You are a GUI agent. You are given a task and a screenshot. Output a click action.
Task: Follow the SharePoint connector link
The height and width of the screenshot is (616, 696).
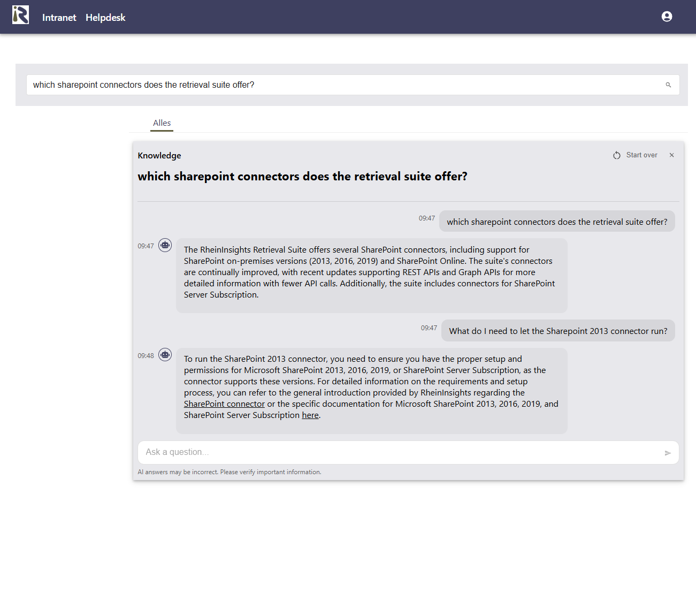coord(224,404)
